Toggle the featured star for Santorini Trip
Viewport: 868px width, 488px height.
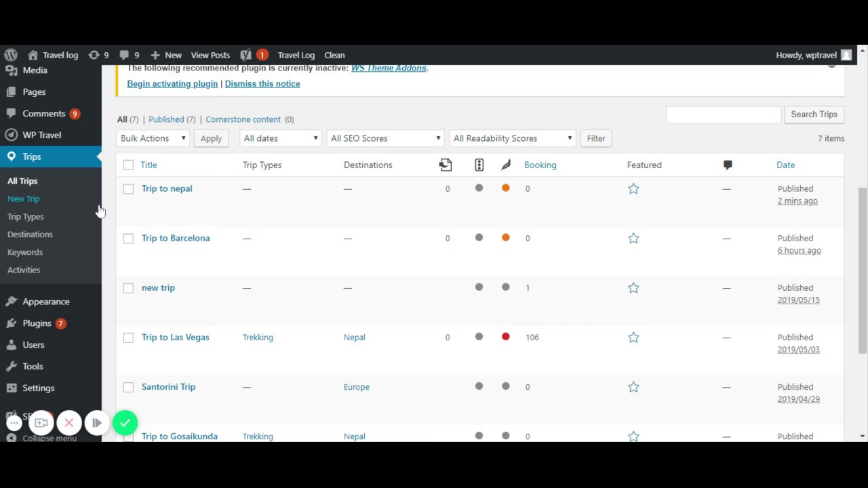click(x=633, y=386)
